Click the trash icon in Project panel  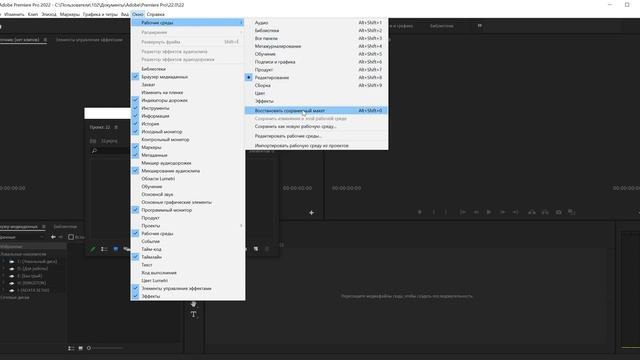click(x=267, y=249)
